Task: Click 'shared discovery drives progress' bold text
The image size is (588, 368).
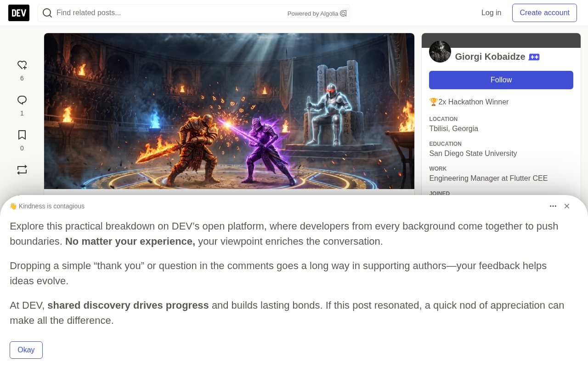Action: [128, 305]
